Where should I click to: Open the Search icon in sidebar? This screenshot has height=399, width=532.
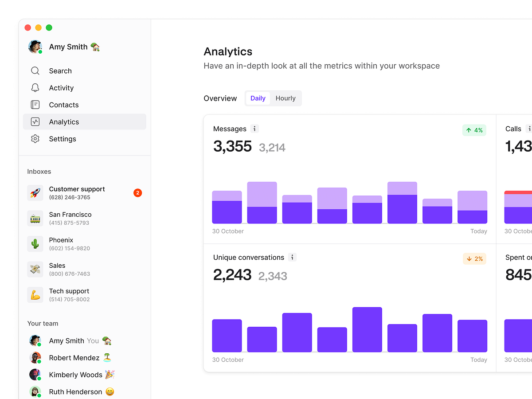pos(35,70)
